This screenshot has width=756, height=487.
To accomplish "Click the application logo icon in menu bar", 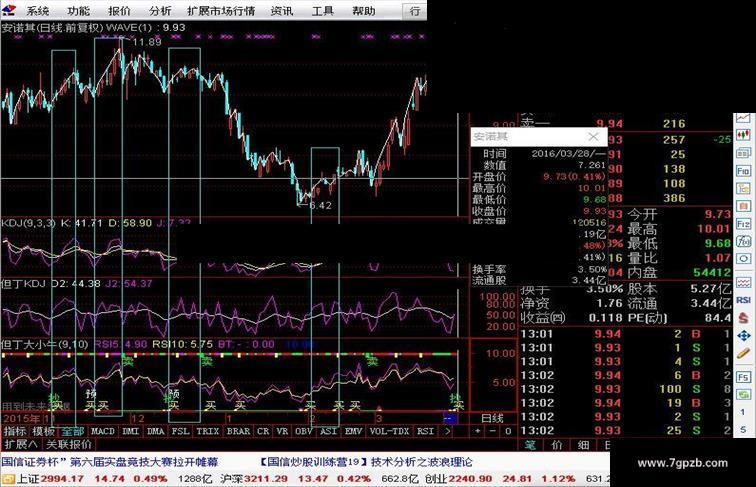I will [x=9, y=10].
